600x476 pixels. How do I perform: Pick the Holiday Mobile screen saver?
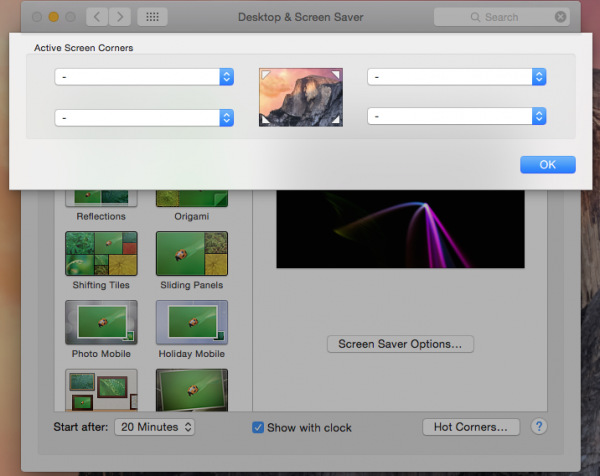pos(192,323)
